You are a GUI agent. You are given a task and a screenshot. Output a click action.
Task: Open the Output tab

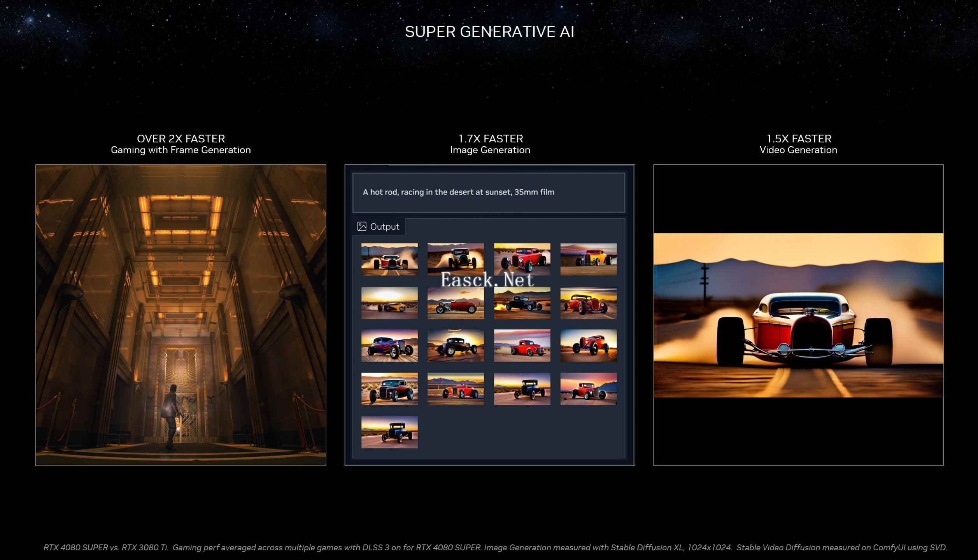[x=384, y=227]
